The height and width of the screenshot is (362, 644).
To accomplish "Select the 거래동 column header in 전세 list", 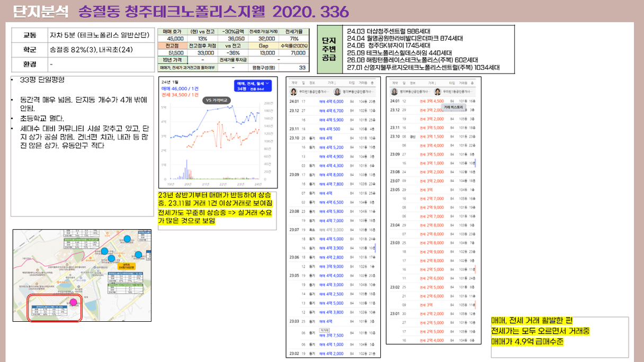I will pos(463,83).
